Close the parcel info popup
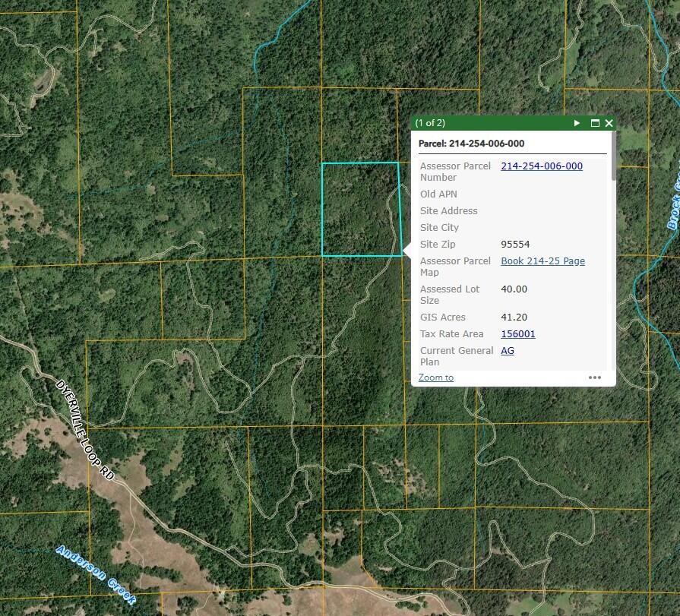The image size is (680, 616). pyautogui.click(x=609, y=123)
